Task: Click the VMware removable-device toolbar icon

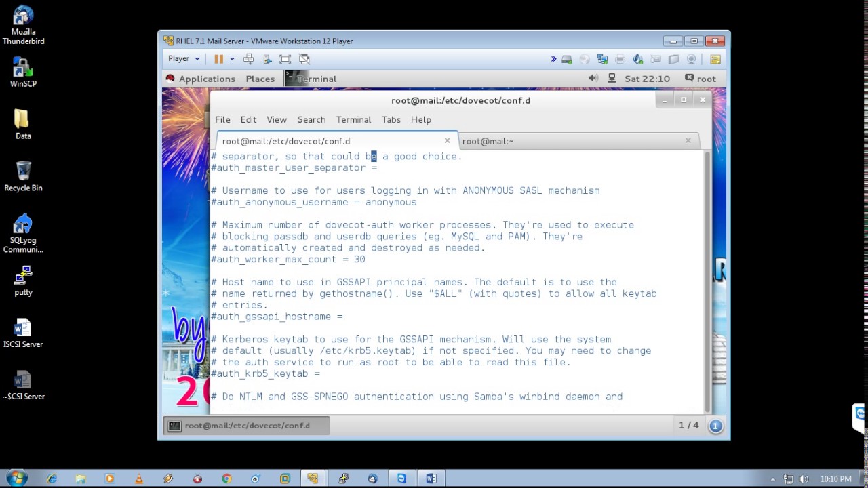Action: click(267, 59)
